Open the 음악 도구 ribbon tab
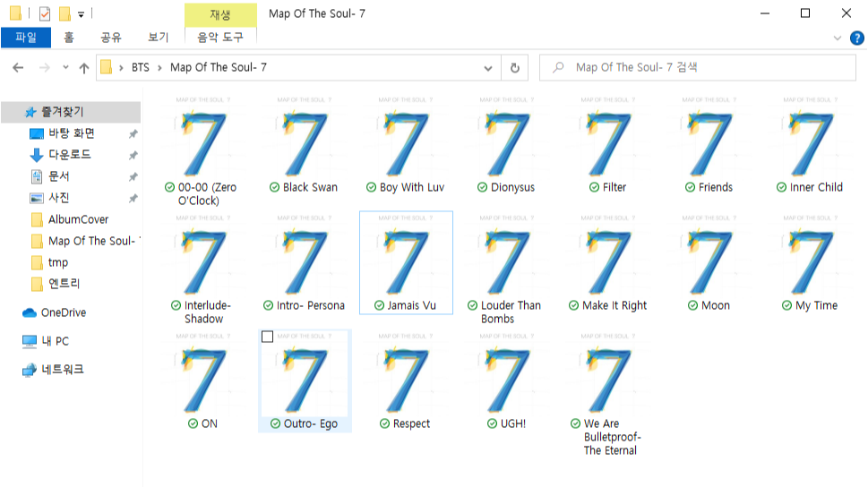 coord(220,38)
